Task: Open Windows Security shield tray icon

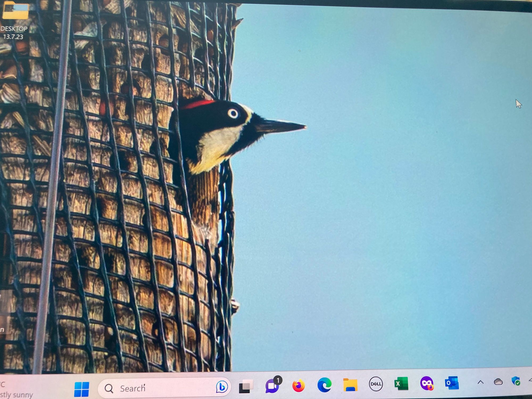Action: coord(516,381)
